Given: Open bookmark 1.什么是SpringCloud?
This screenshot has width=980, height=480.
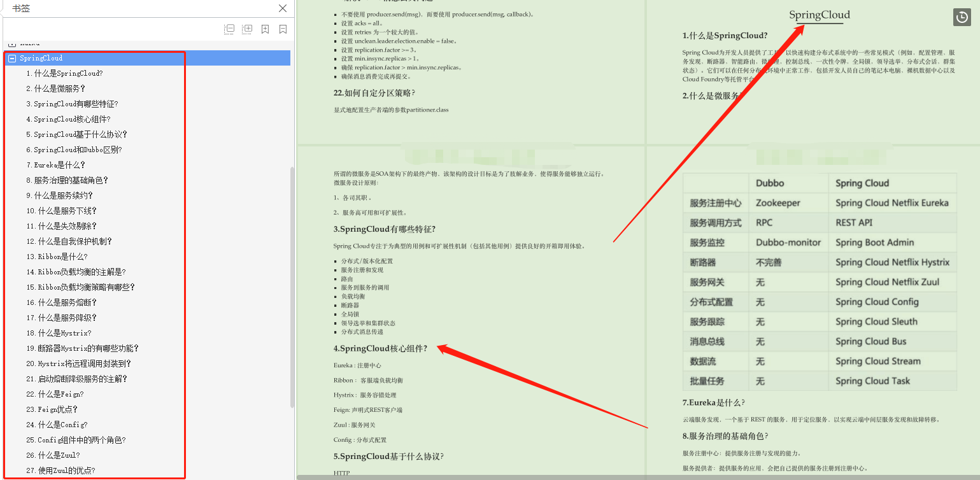Looking at the screenshot, I should point(64,73).
